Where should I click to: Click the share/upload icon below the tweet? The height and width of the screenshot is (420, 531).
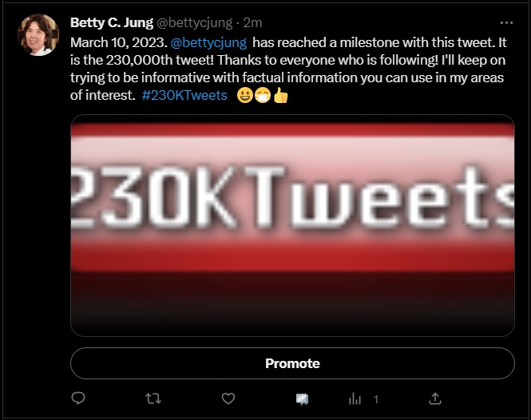pyautogui.click(x=435, y=398)
